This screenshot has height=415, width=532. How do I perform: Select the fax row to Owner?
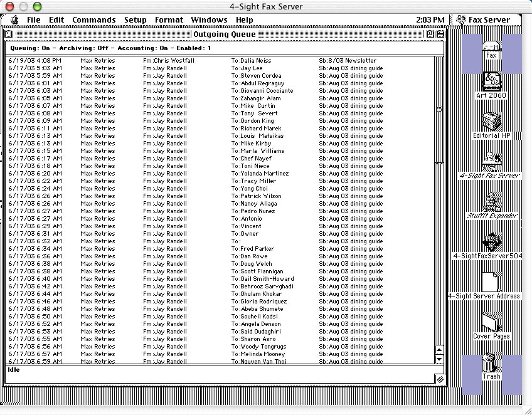point(220,234)
